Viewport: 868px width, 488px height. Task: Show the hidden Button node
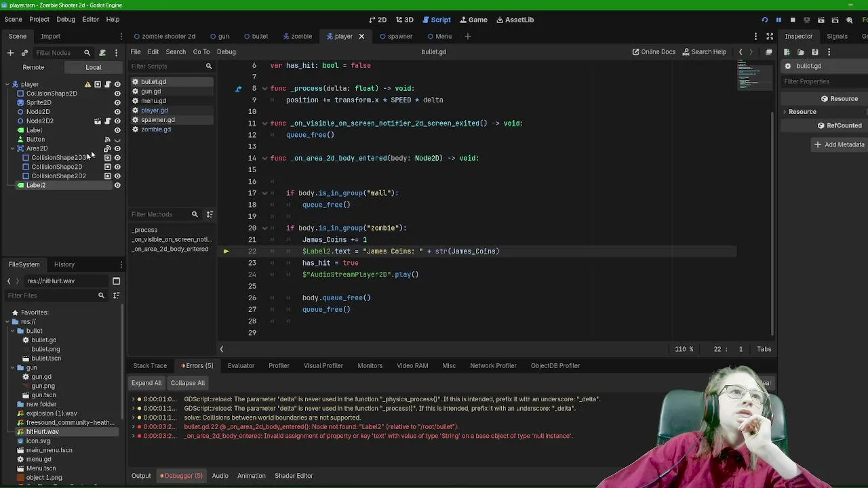tap(117, 140)
